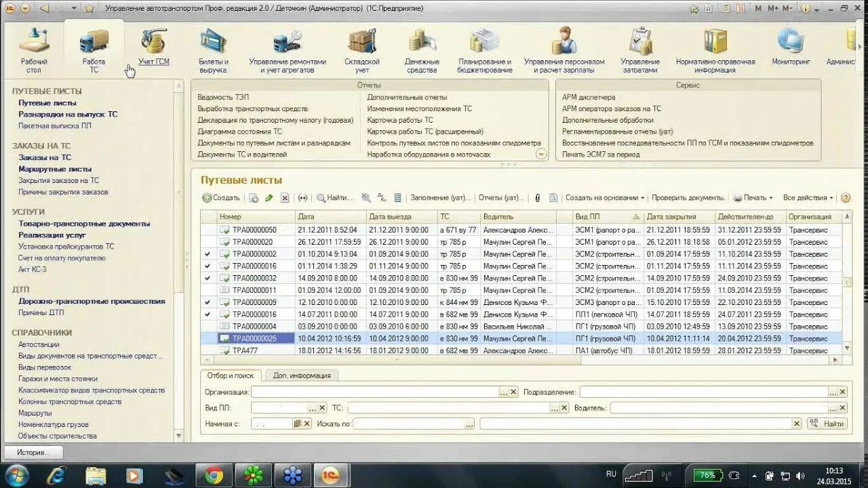Open Нормативно-справочная информация section
868x488 pixels.
(715, 51)
